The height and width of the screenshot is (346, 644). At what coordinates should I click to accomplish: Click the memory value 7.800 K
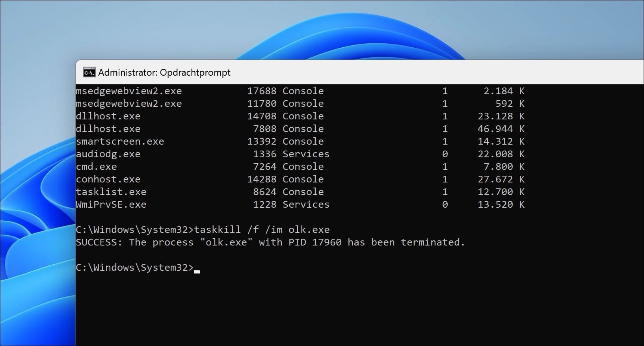(504, 167)
